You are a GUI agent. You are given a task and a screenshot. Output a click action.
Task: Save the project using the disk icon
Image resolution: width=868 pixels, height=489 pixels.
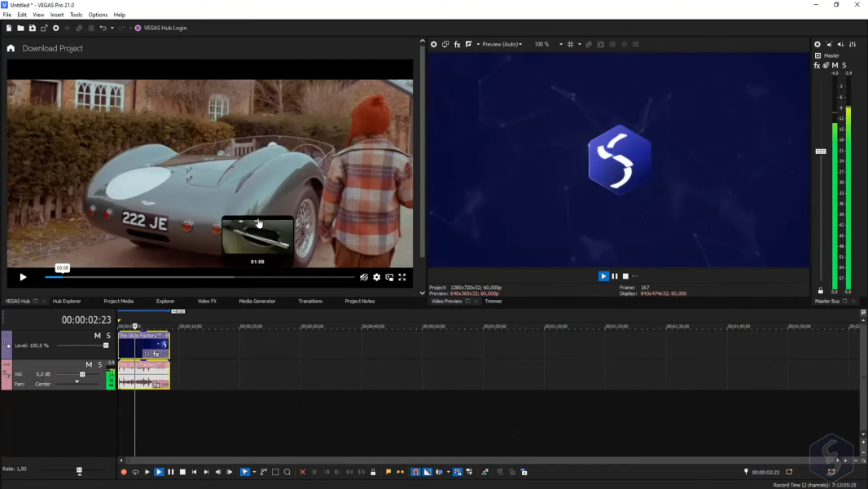click(x=32, y=28)
